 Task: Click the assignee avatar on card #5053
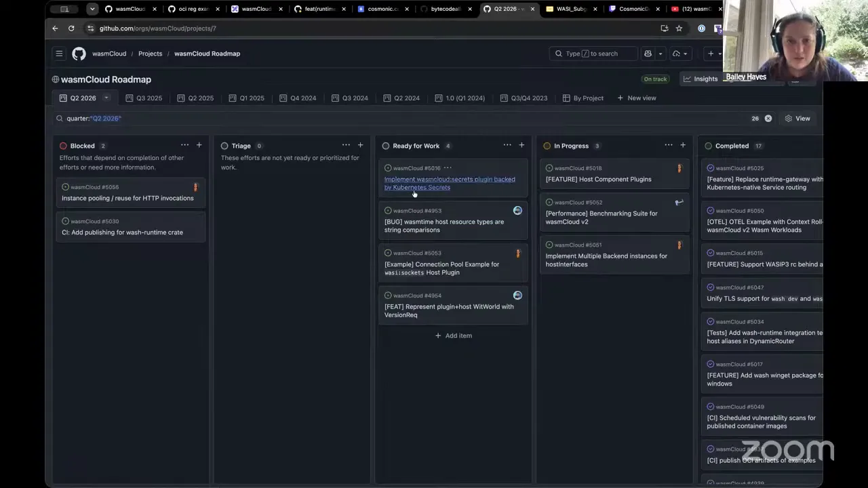coord(518,253)
